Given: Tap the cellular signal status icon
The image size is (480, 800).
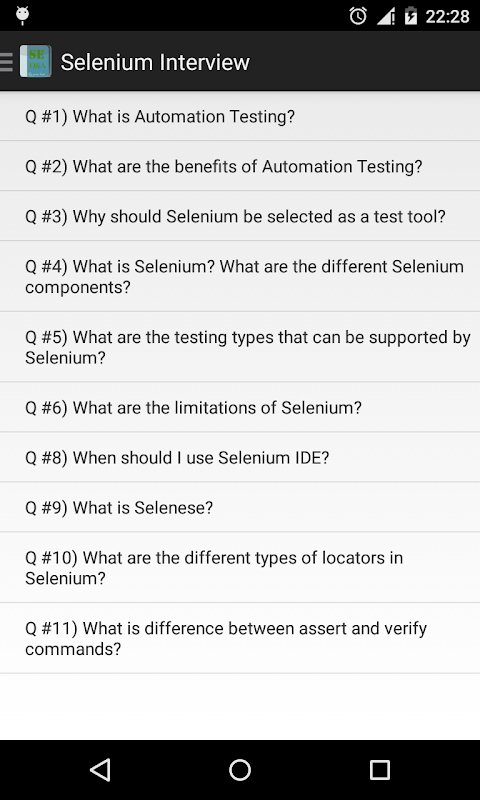Looking at the screenshot, I should [x=386, y=17].
